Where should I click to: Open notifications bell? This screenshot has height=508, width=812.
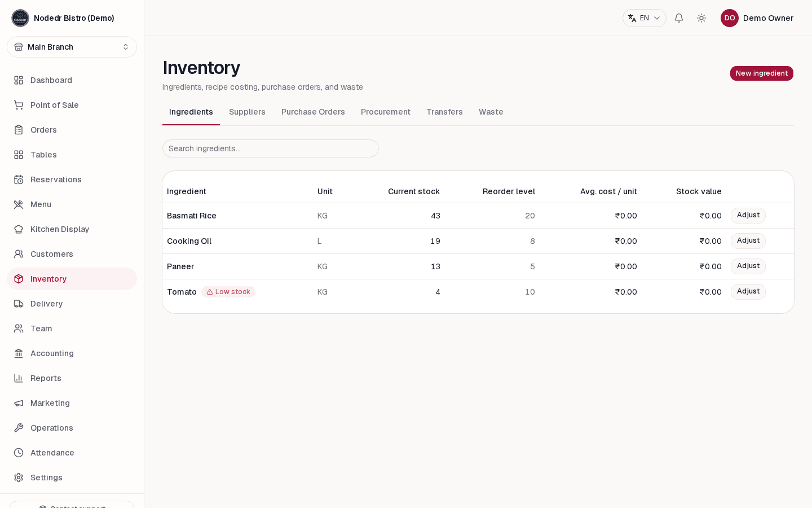679,18
